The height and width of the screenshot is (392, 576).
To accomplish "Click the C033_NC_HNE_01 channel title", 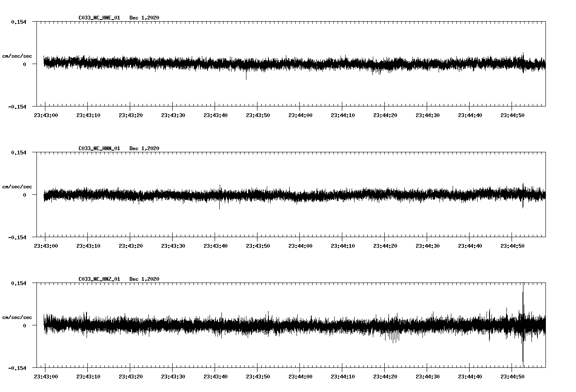I will coord(98,18).
